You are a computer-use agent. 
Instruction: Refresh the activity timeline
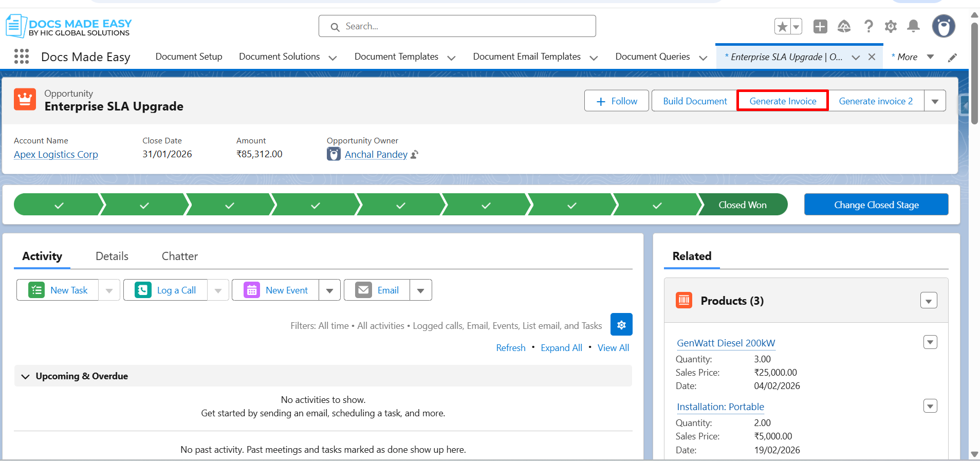coord(511,348)
